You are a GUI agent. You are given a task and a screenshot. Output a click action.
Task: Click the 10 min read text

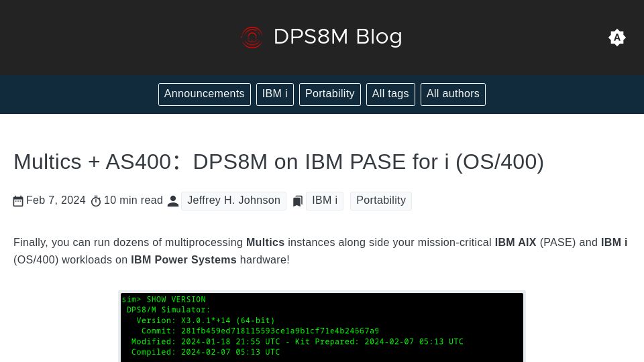tap(133, 200)
